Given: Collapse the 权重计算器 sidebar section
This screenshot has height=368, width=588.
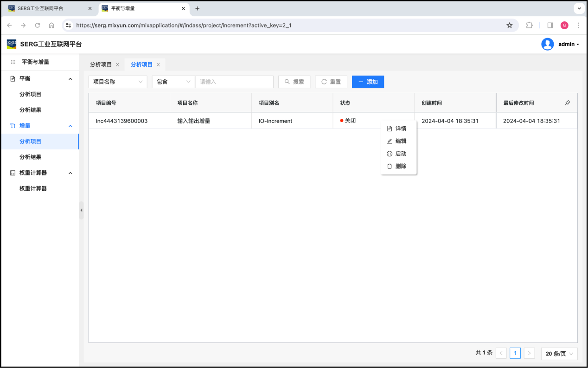Looking at the screenshot, I should [x=70, y=173].
